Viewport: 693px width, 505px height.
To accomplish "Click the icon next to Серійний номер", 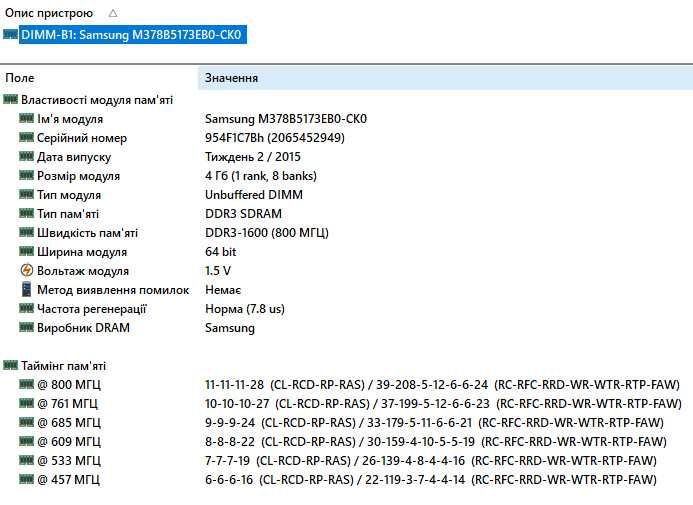I will pyautogui.click(x=27, y=137).
